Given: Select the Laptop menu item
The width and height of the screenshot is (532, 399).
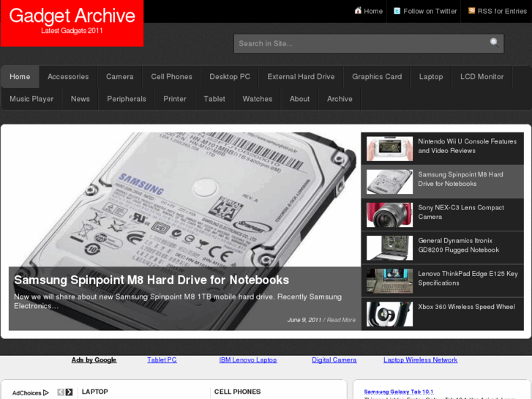Looking at the screenshot, I should 431,77.
